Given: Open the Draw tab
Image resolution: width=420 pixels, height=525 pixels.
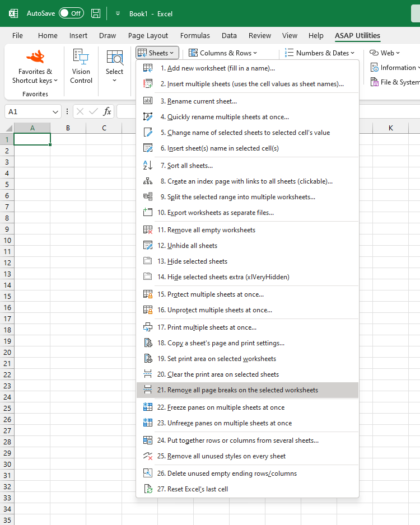Looking at the screenshot, I should pyautogui.click(x=108, y=35).
